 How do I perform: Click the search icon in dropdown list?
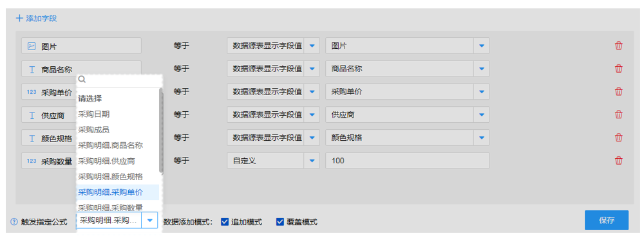(x=82, y=79)
